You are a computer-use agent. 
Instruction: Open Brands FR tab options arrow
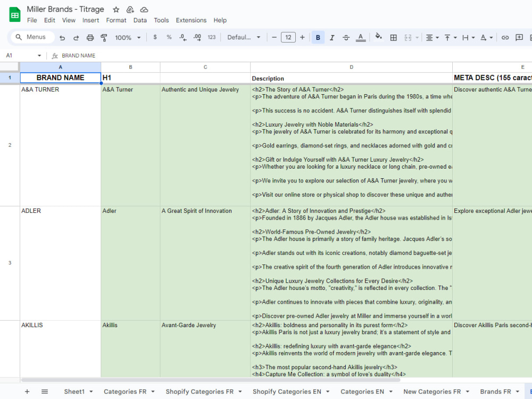[x=518, y=392]
